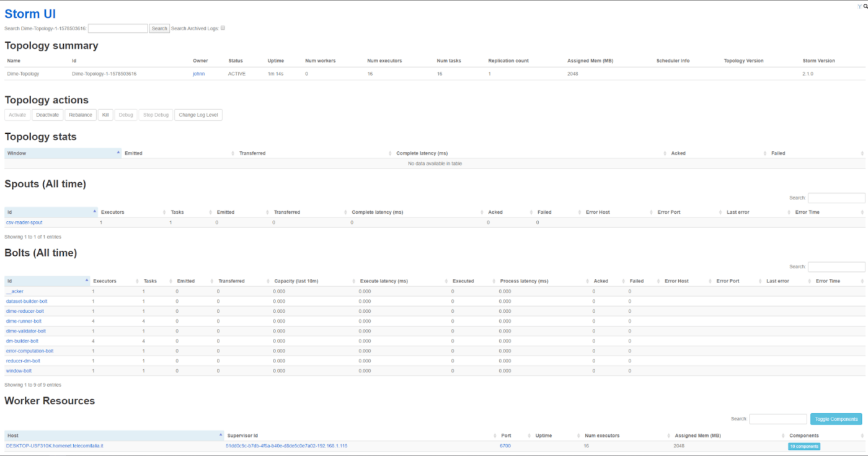The image size is (868, 456).
Task: Open owner link johnn
Action: 198,74
